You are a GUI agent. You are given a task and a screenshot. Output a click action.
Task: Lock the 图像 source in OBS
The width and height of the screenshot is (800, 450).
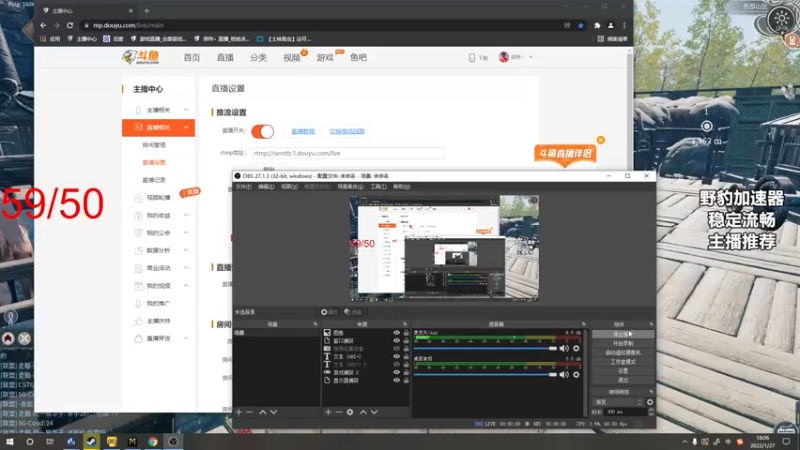406,333
